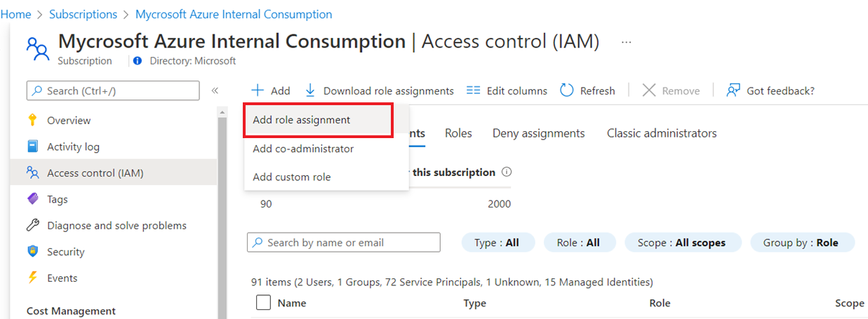Viewport: 868px width, 319px height.
Task: Click the Tags purple label icon
Action: click(32, 199)
